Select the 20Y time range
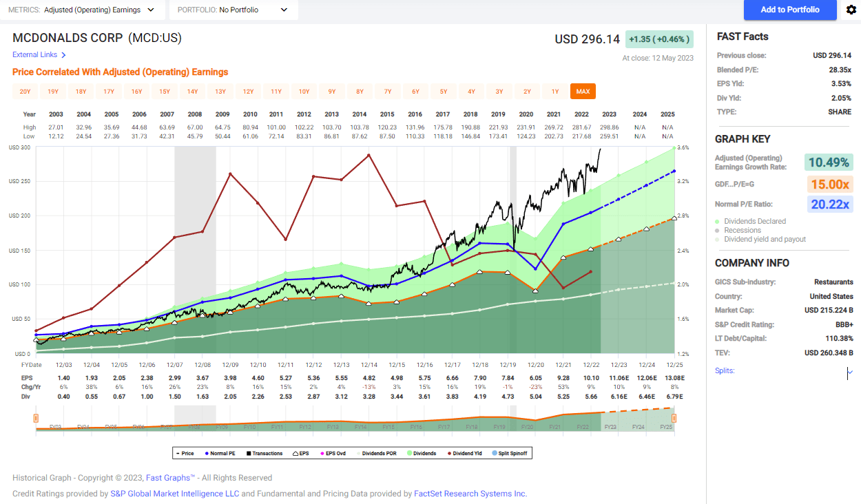The image size is (861, 504). (25, 92)
